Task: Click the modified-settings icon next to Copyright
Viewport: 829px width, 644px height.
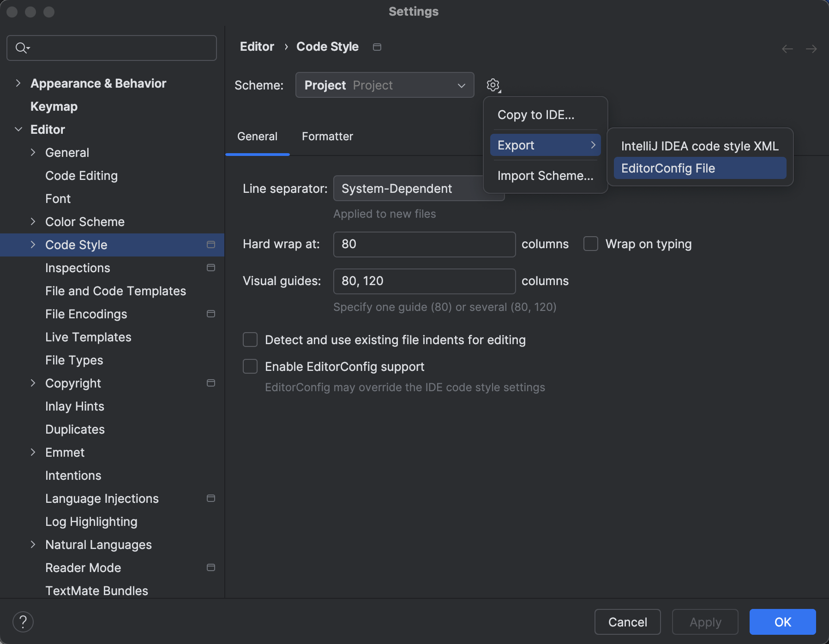Action: point(211,383)
